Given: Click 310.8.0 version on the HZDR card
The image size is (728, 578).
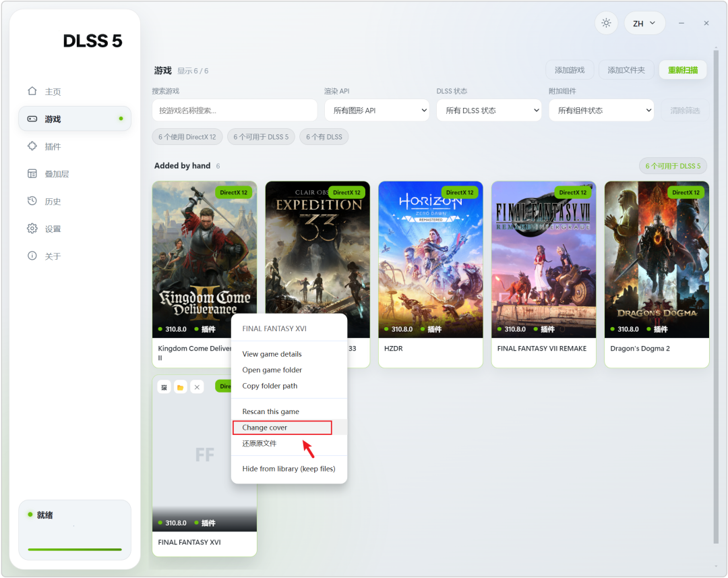Looking at the screenshot, I should (402, 329).
